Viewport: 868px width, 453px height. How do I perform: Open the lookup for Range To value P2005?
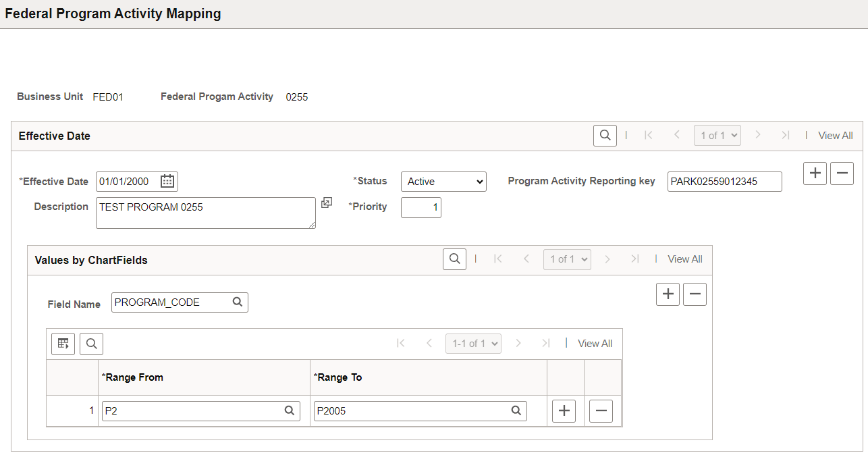pyautogui.click(x=516, y=410)
